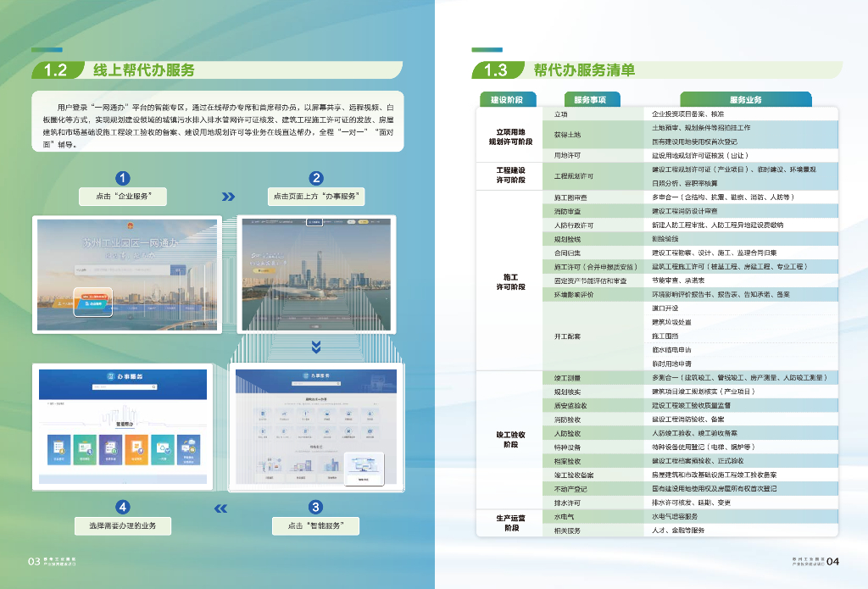Select 排水许可核发、延期、变更 text

[691, 503]
